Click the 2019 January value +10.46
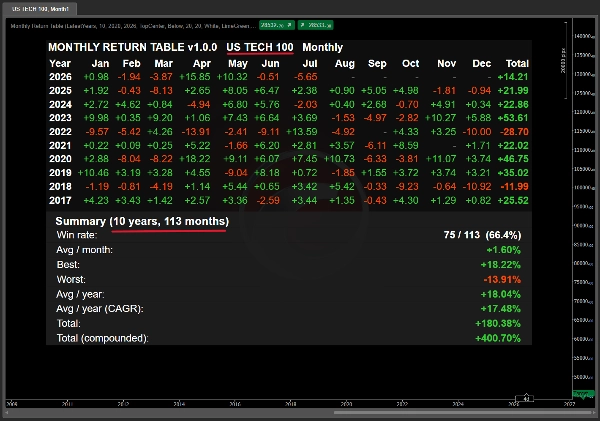The width and height of the screenshot is (600, 421). 93,173
